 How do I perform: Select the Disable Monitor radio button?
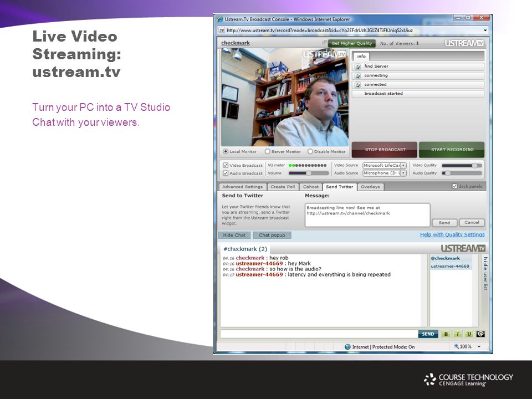(x=310, y=152)
